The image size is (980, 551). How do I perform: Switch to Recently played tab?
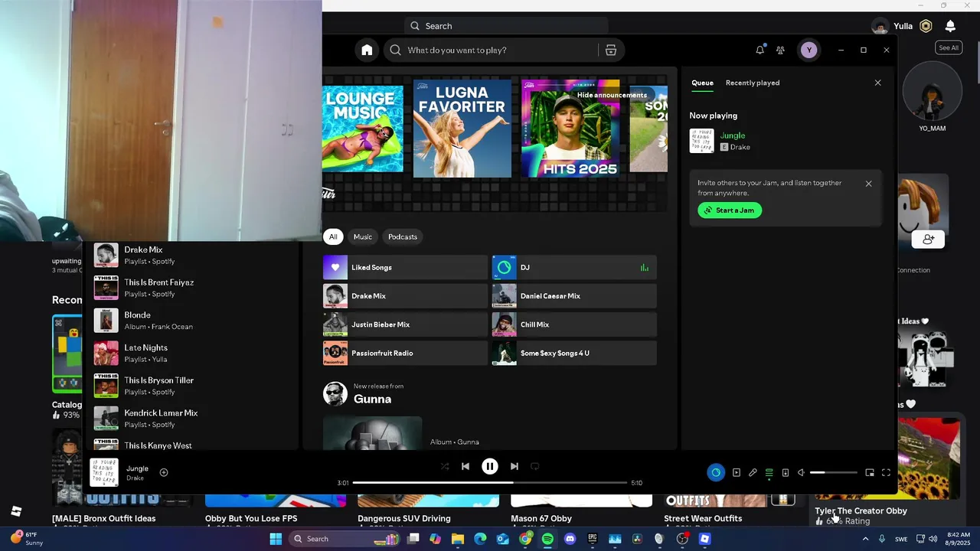pos(753,83)
